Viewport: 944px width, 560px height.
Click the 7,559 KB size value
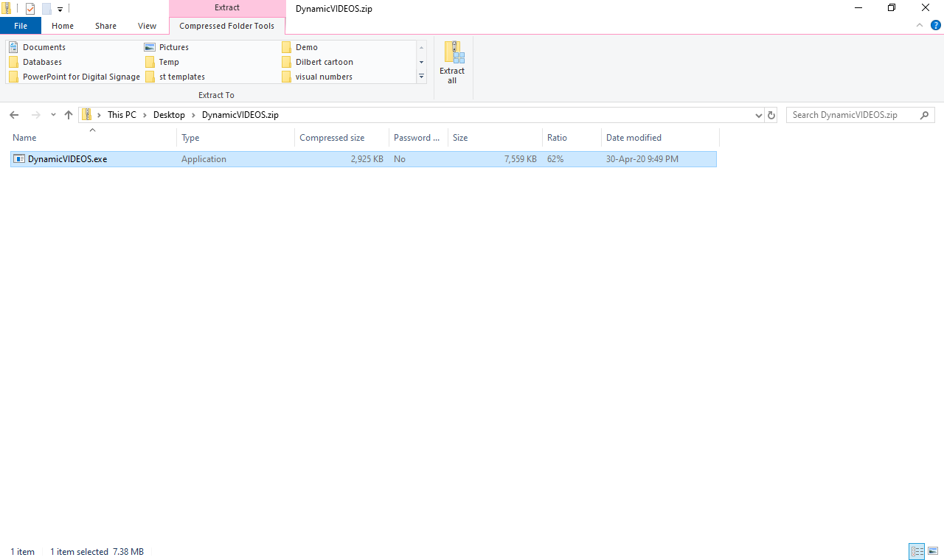520,159
